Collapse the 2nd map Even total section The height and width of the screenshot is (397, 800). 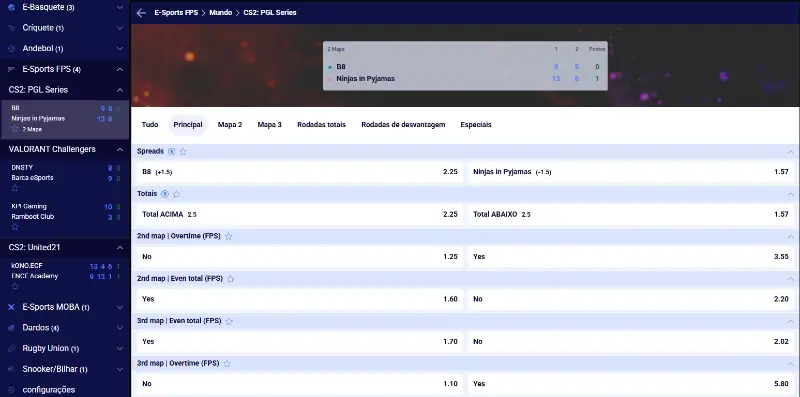tap(791, 279)
